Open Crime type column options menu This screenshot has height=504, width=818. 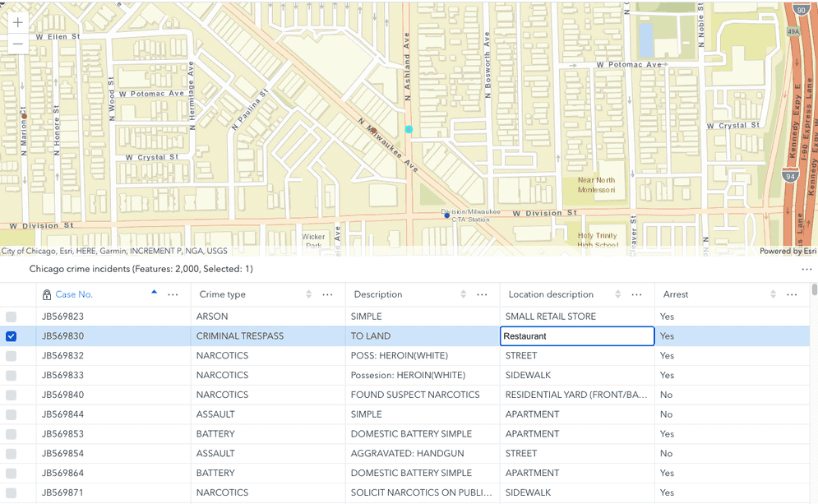click(327, 294)
